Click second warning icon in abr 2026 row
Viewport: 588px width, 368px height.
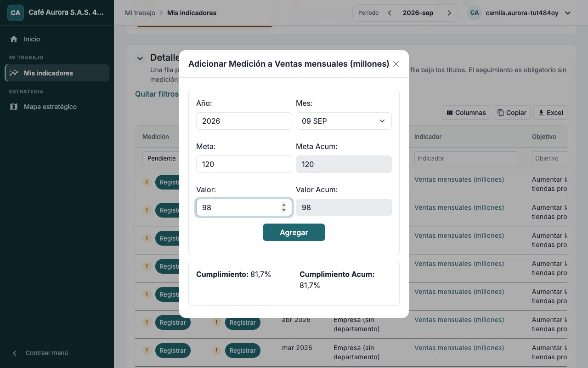coord(216,322)
